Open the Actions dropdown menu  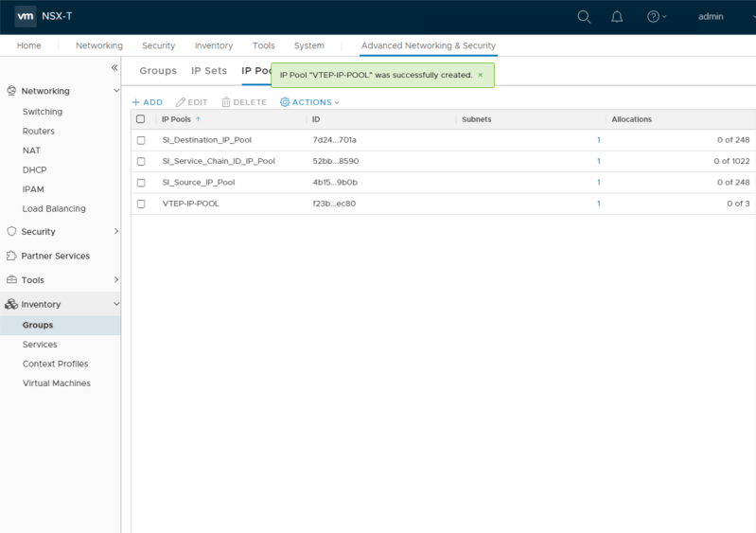tap(309, 102)
